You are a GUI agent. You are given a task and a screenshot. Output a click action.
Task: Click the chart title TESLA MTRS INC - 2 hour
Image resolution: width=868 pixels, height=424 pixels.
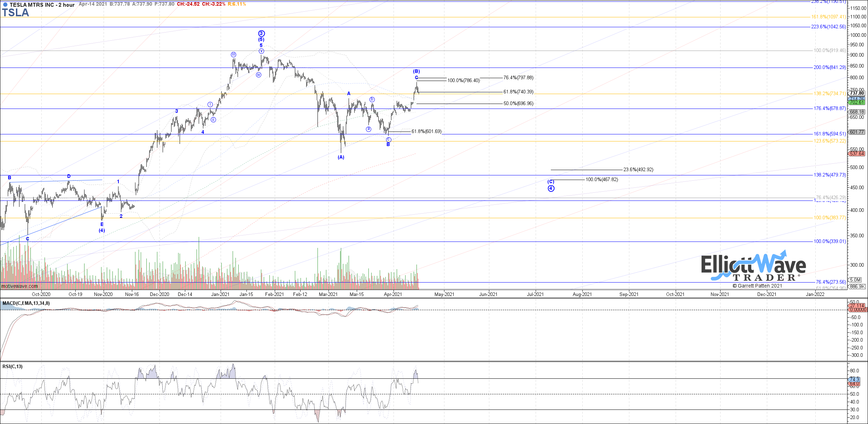pyautogui.click(x=42, y=5)
